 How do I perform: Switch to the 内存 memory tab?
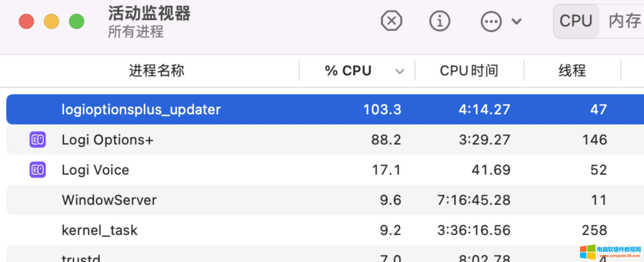pos(625,21)
